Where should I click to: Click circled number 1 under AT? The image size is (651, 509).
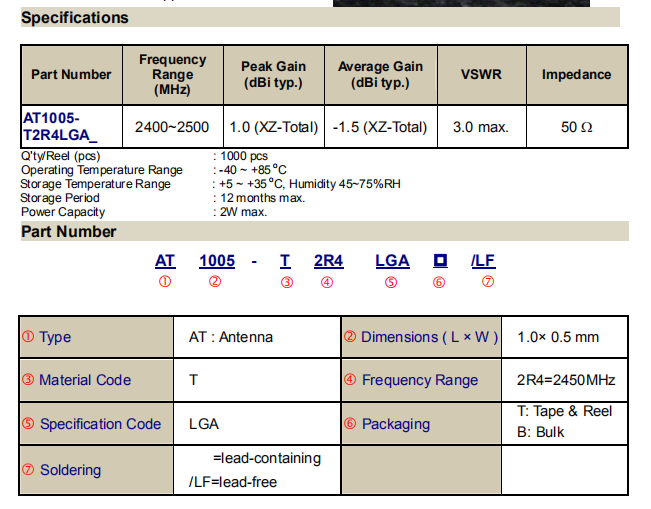[165, 282]
